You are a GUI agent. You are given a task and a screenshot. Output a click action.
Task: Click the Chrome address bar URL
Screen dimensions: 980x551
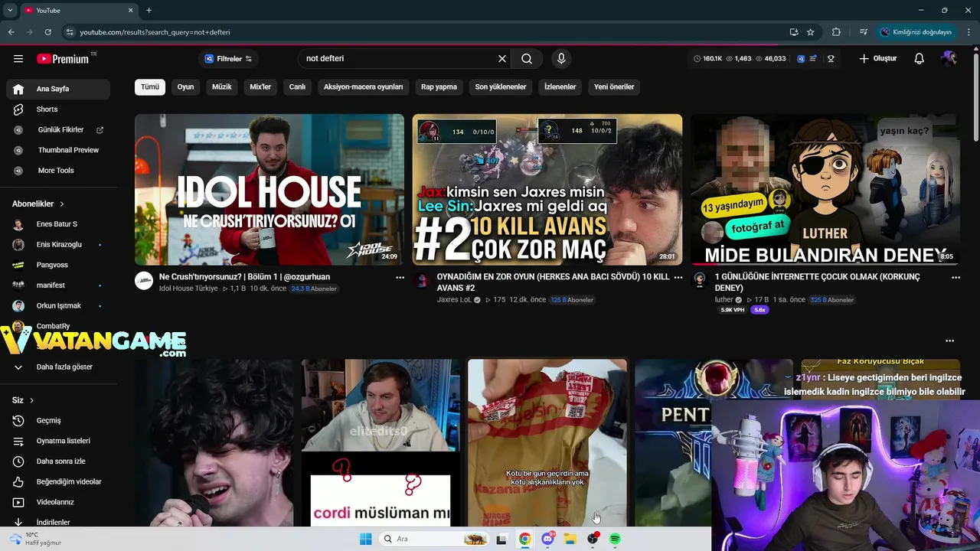(155, 32)
